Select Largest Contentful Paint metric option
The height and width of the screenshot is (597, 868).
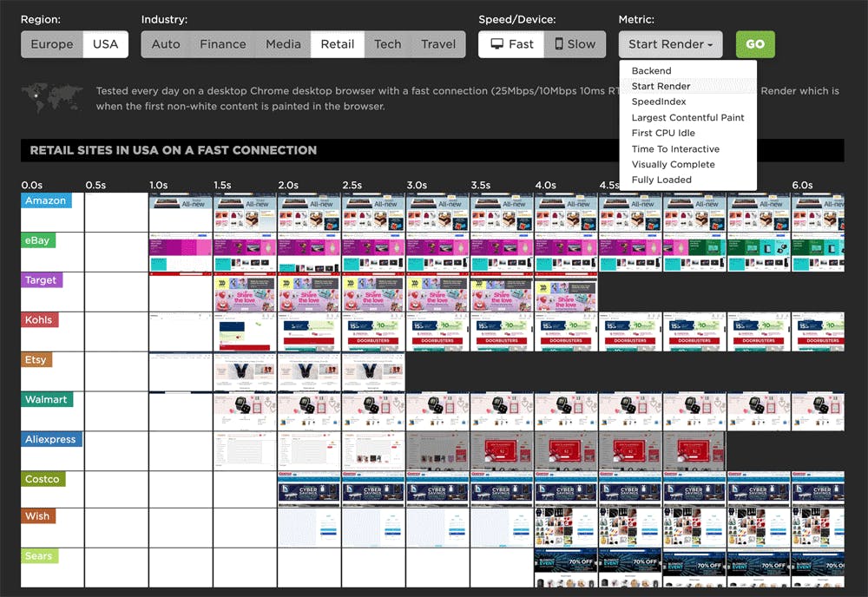[x=687, y=117]
